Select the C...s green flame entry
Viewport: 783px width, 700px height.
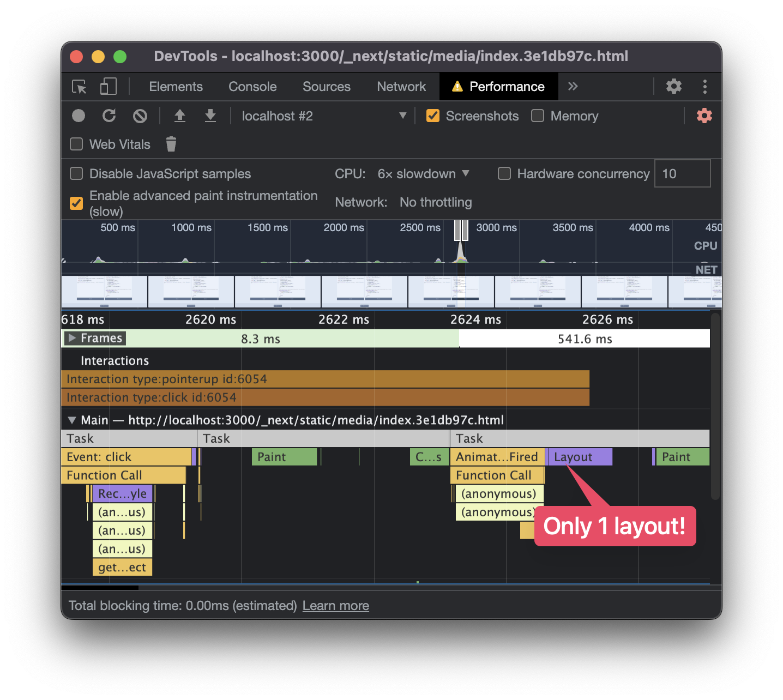click(429, 457)
